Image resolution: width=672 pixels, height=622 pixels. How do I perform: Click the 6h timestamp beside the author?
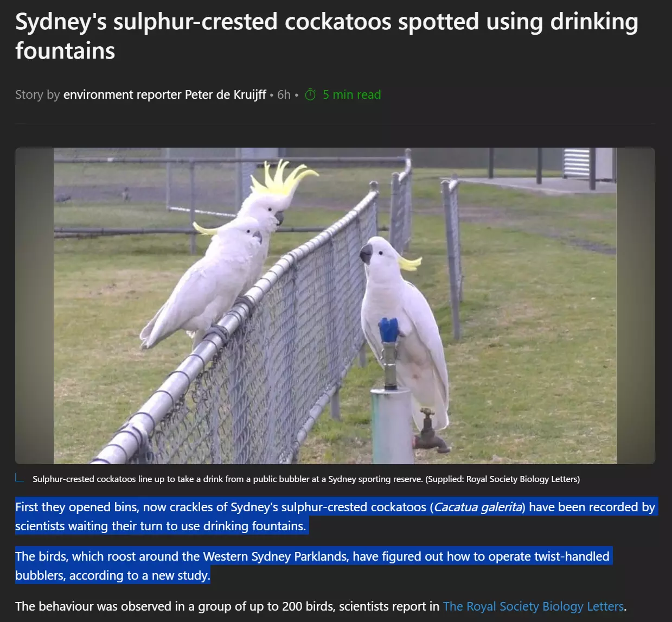(x=284, y=94)
